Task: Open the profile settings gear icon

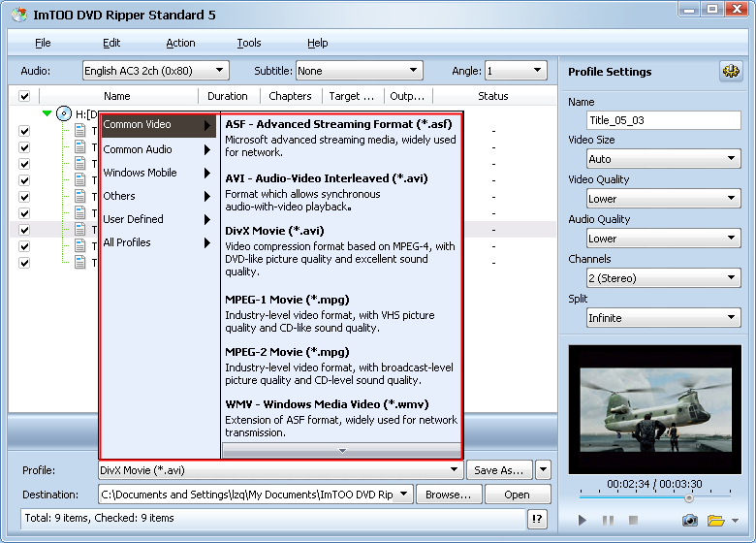Action: click(x=731, y=72)
